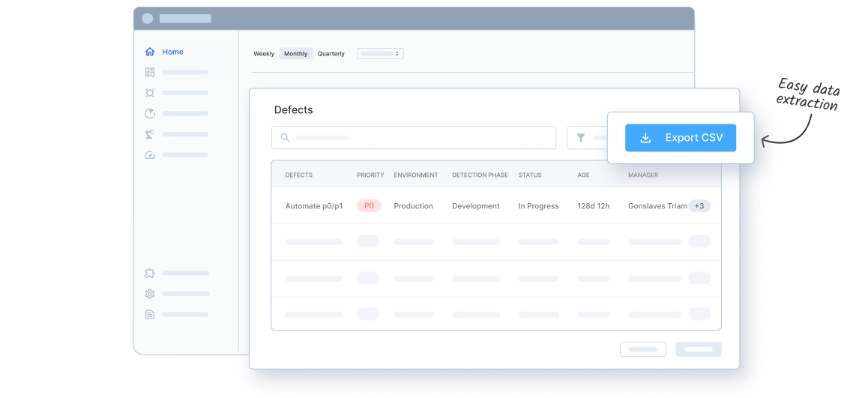The height and width of the screenshot is (398, 868).
Task: Sort by the PRIORITY column header
Action: point(370,175)
